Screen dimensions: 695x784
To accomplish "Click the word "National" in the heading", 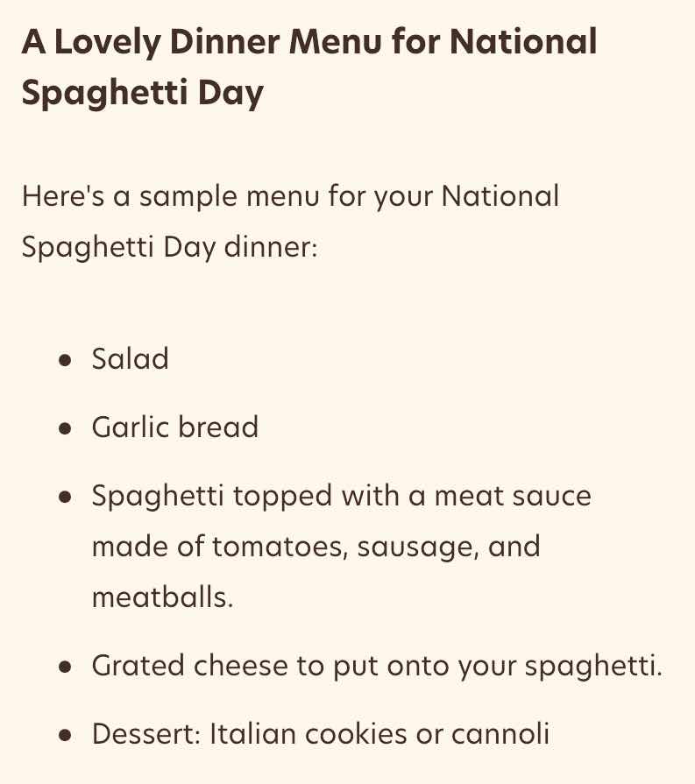I will (523, 41).
